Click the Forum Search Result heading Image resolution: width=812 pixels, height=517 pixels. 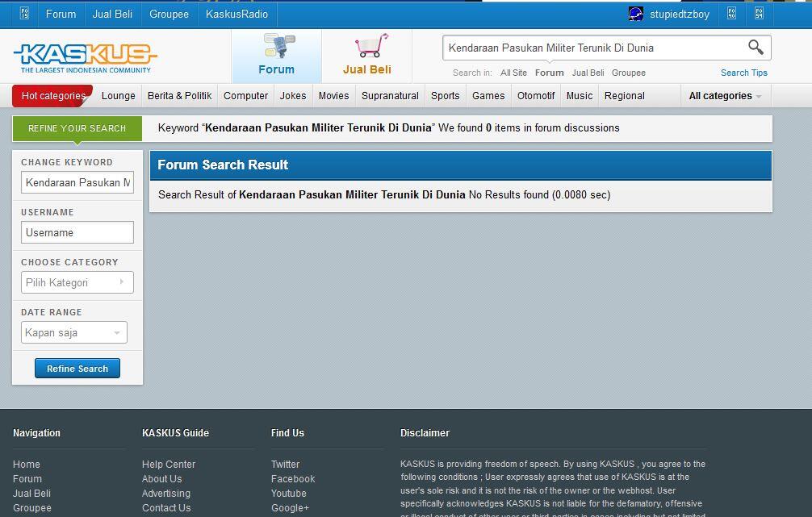coord(223,165)
